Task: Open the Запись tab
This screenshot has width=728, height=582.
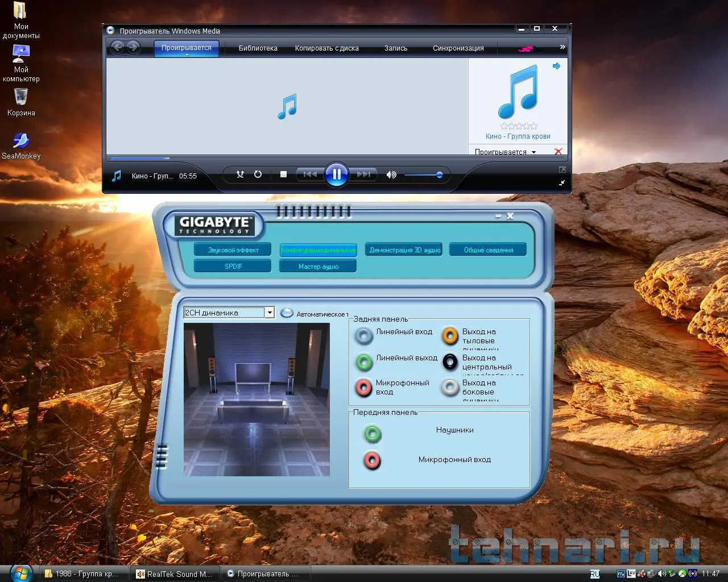Action: 396,48
